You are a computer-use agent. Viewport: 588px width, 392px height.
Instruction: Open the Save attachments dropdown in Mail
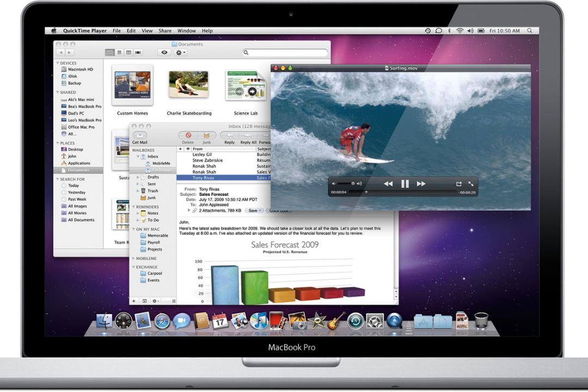[x=255, y=211]
